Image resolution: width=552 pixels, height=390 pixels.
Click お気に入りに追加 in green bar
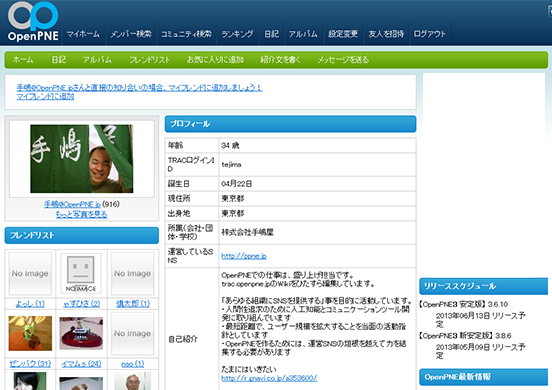click(215, 60)
